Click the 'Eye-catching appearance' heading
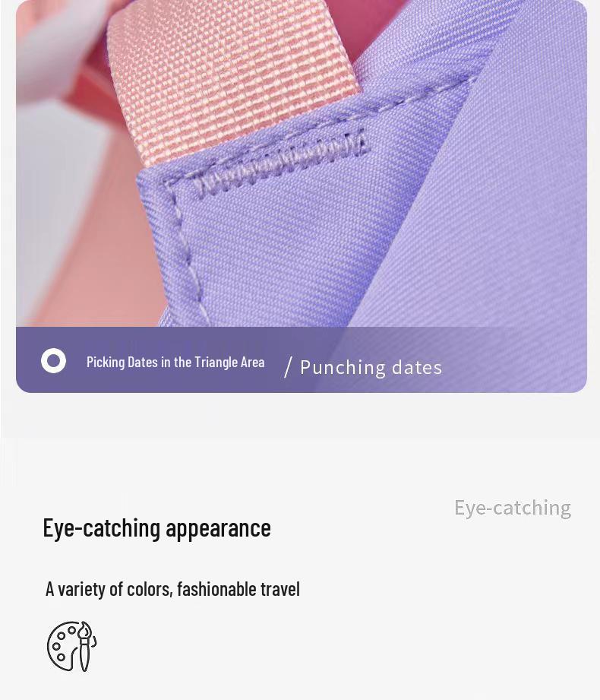The height and width of the screenshot is (700, 600). (x=156, y=528)
